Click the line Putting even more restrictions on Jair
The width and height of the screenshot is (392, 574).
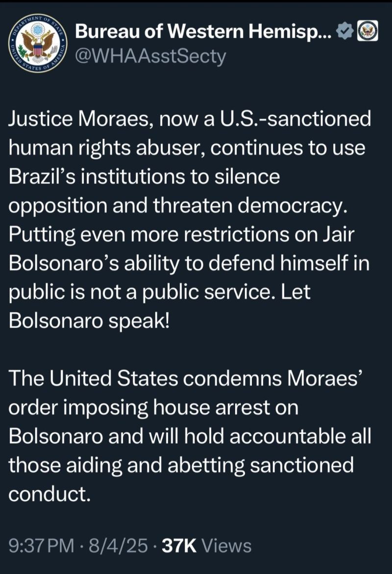point(181,235)
